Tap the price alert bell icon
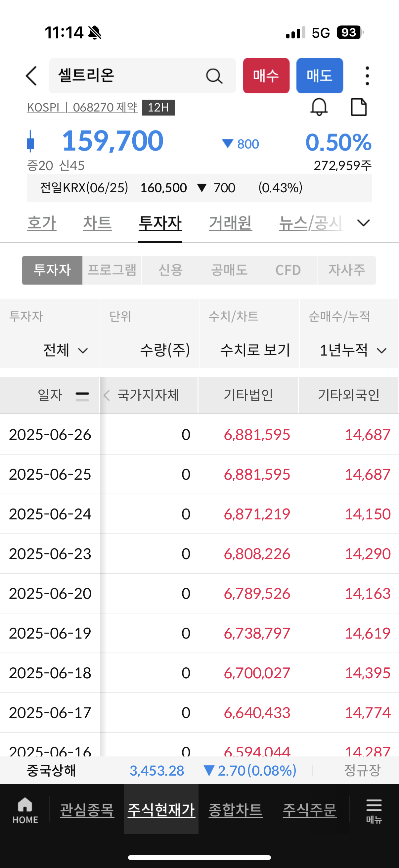399x868 pixels. (x=319, y=107)
